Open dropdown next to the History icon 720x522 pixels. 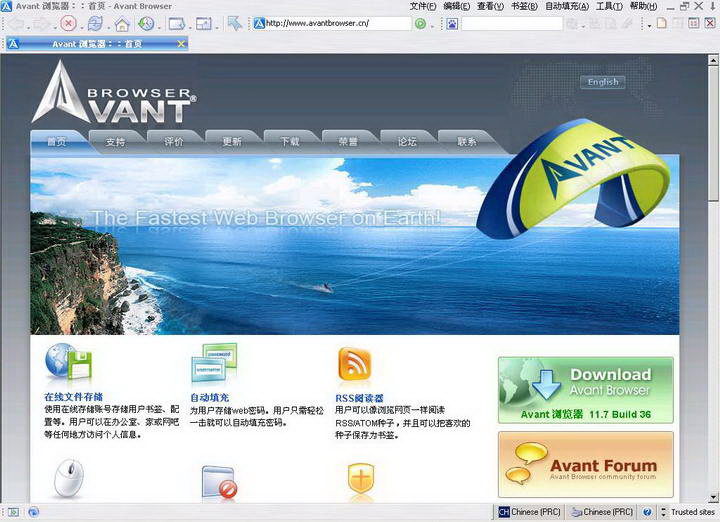pyautogui.click(x=159, y=28)
